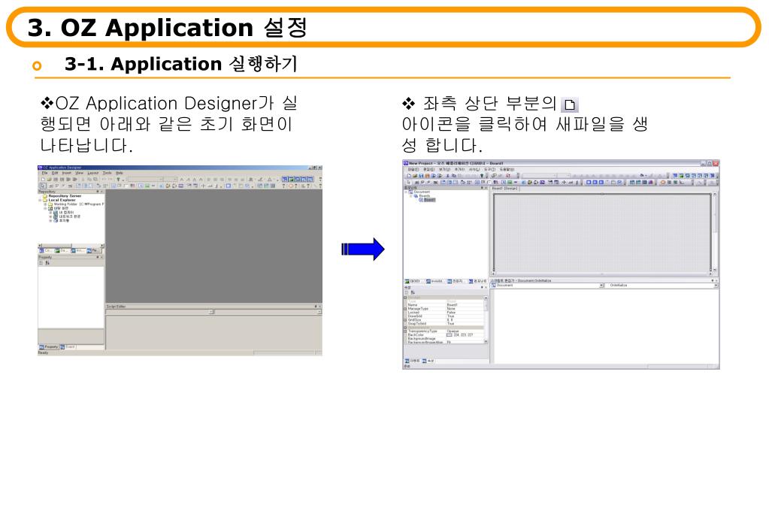Image resolution: width=769 pixels, height=532 pixels.
Task: Click categorized view icon in left Property panel
Action: click(41, 263)
